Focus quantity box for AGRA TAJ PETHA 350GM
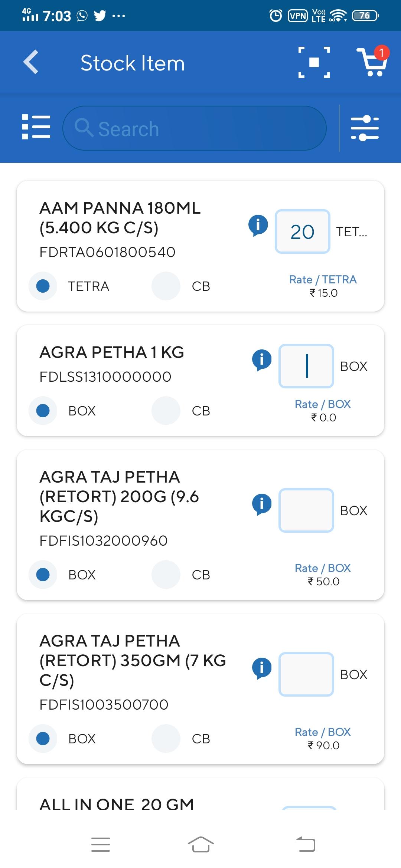The width and height of the screenshot is (401, 868). (x=306, y=674)
